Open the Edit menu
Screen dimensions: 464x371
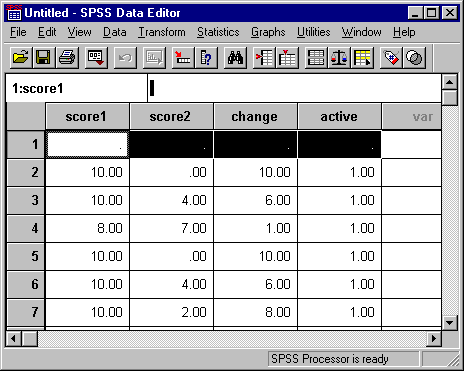pyautogui.click(x=47, y=32)
